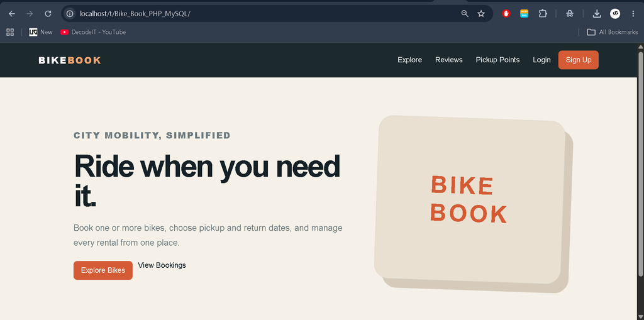
Task: Click the browser forward arrow
Action: pyautogui.click(x=30, y=14)
